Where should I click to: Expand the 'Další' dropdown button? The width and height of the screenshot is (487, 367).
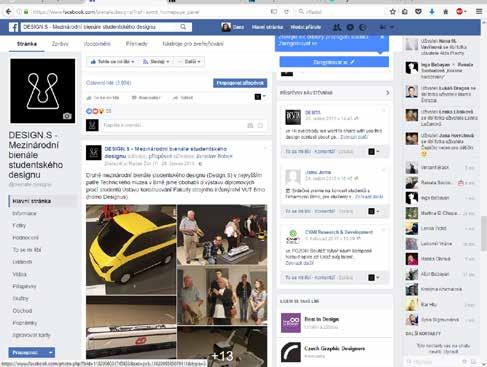click(189, 62)
